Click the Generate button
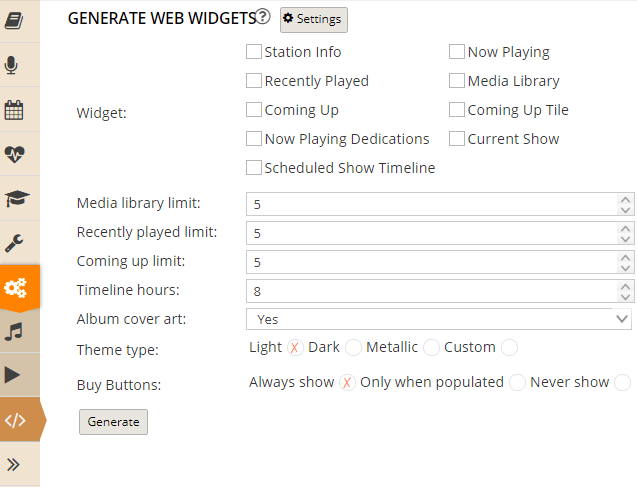The image size is (637, 487). 113,422
